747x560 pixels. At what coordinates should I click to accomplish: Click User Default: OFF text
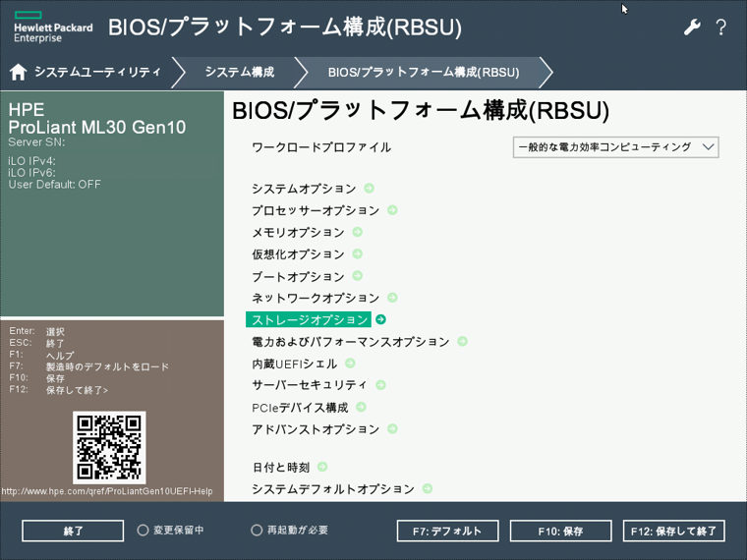pyautogui.click(x=55, y=185)
